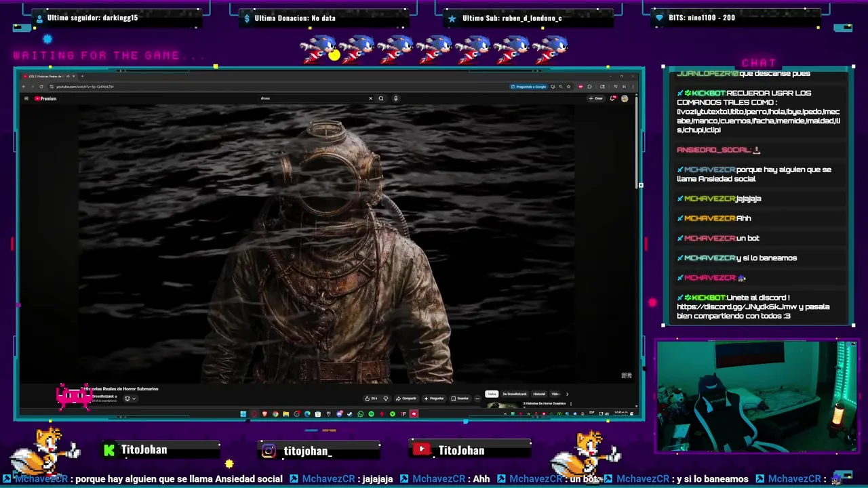The image size is (868, 488).
Task: Run search with the magnifier button
Action: pos(381,98)
